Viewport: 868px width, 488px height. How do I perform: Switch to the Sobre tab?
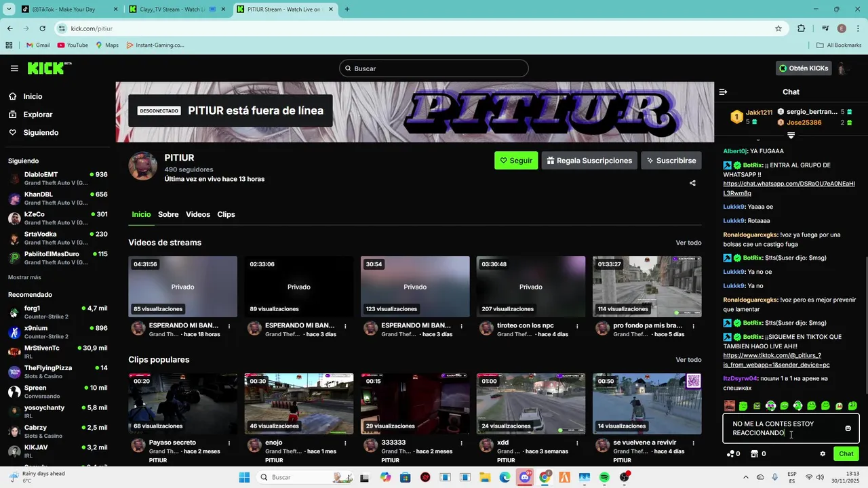(168, 214)
